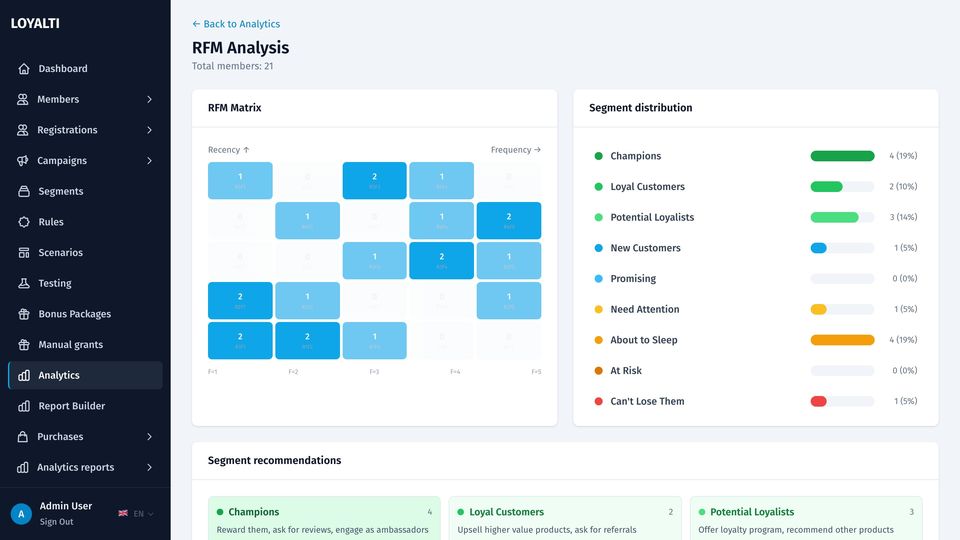Click the Dashboard home icon
The height and width of the screenshot is (540, 960).
24,69
